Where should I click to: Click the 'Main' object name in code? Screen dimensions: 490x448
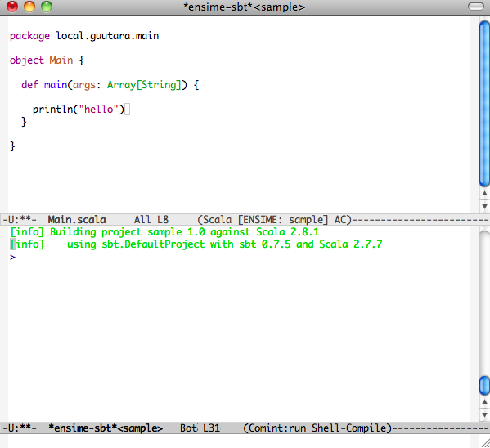(61, 60)
